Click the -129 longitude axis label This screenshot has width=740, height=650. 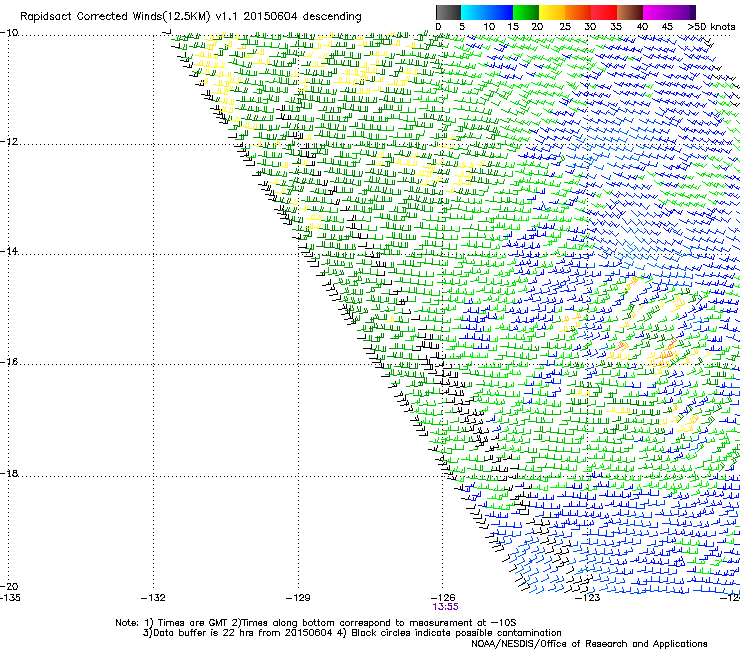point(298,598)
